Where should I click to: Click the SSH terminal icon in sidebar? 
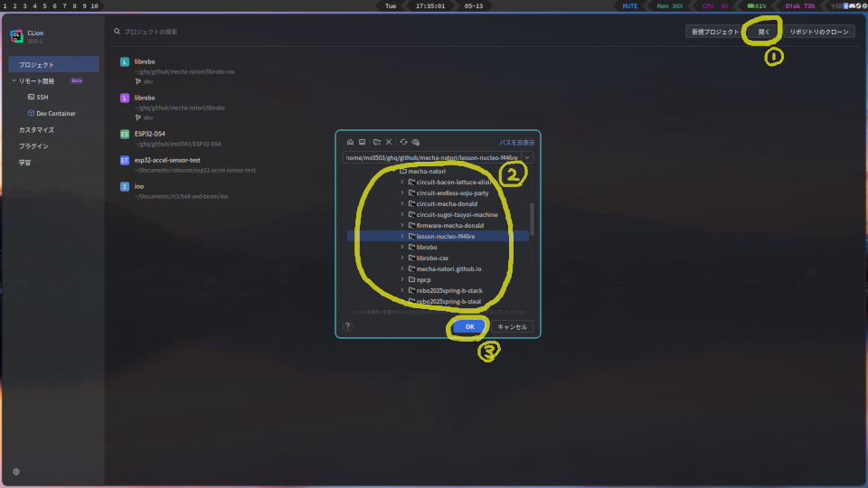pyautogui.click(x=31, y=97)
